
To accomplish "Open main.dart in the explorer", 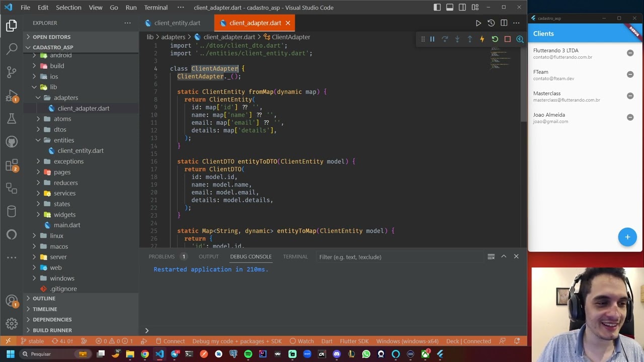I will coord(67,225).
